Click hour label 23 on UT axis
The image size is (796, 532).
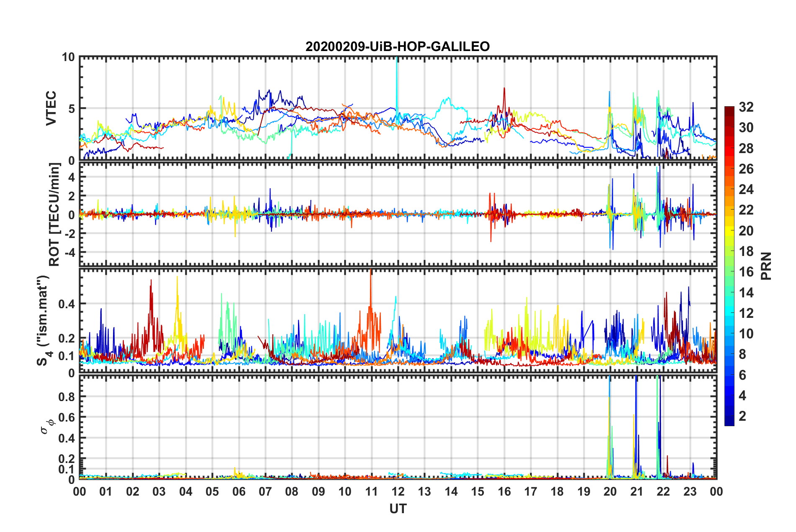[690, 491]
